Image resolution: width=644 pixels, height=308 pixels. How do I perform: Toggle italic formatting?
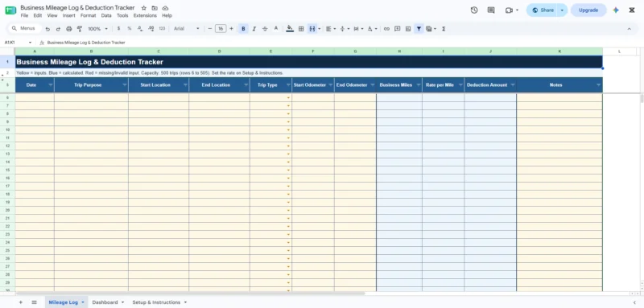point(254,29)
